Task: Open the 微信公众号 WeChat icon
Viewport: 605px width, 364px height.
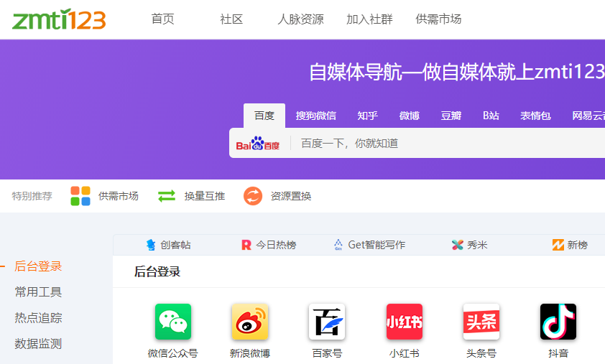Action: (x=173, y=322)
